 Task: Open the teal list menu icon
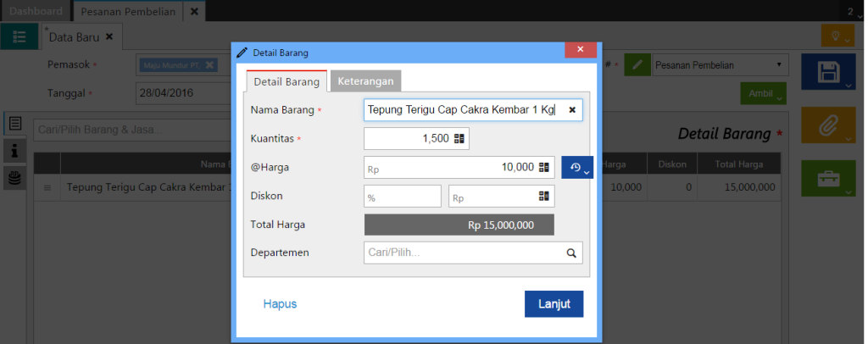pos(19,36)
